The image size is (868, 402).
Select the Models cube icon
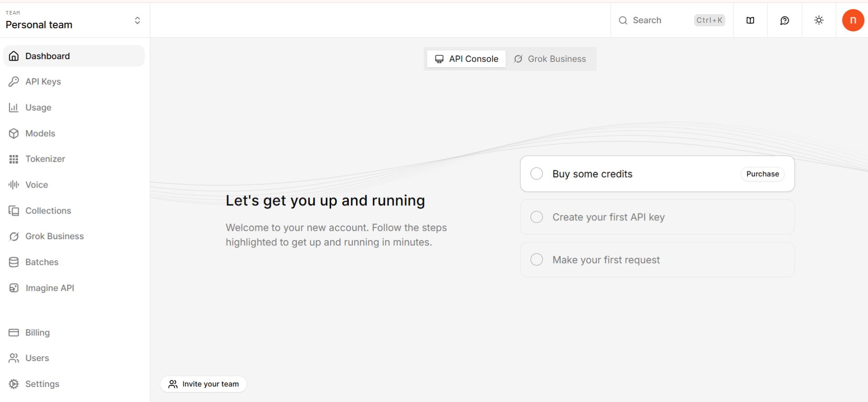pos(14,133)
